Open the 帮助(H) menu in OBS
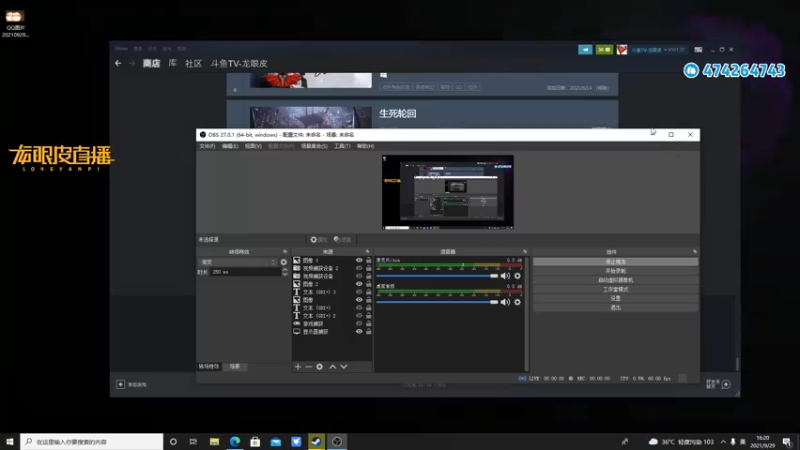The height and width of the screenshot is (450, 800). 365,146
